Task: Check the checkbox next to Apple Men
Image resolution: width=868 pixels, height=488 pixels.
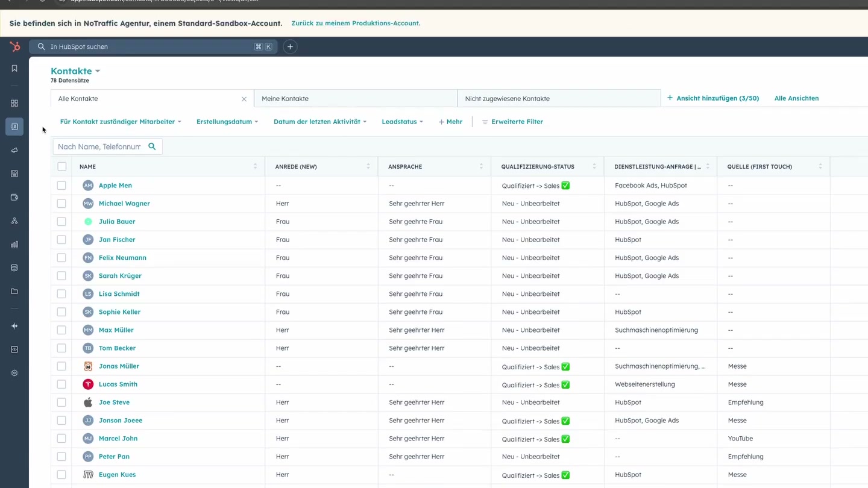Action: pos(61,185)
